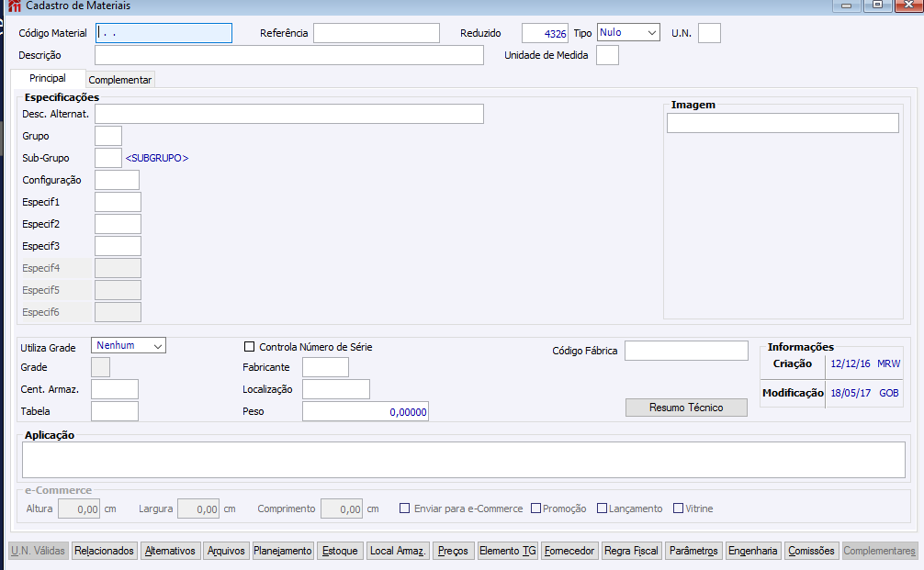Screen dimensions: 924x570
Task: Focus the Descrição input field
Action: (289, 55)
